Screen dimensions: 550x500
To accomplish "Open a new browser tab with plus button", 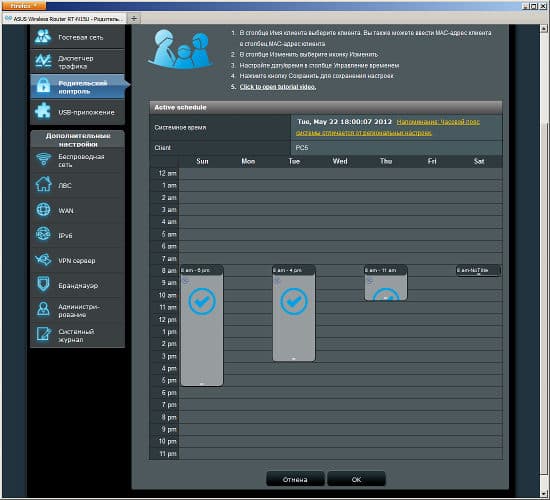I will [133, 19].
